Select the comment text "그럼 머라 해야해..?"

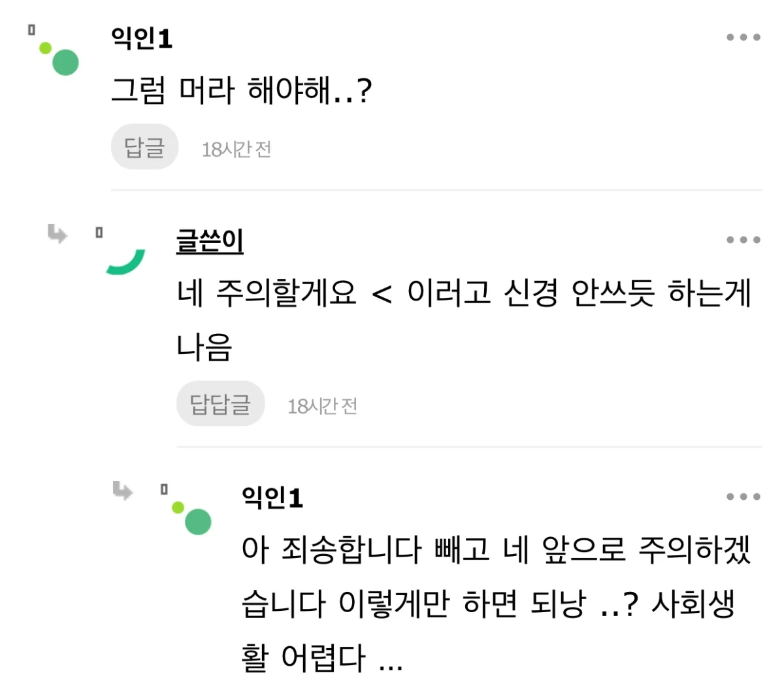(x=241, y=90)
